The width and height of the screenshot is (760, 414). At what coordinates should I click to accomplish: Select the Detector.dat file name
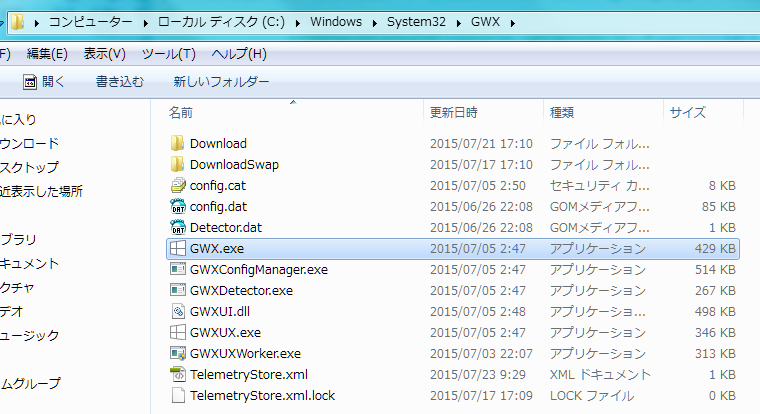[x=225, y=227]
